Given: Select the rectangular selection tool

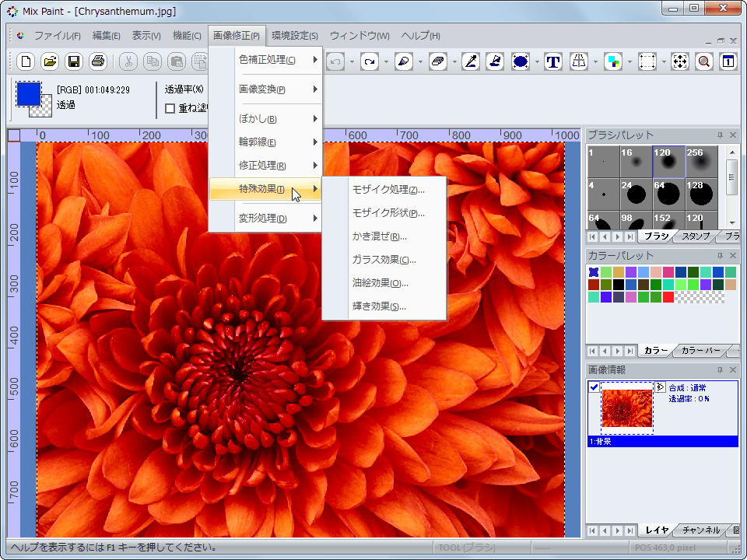Looking at the screenshot, I should (647, 61).
